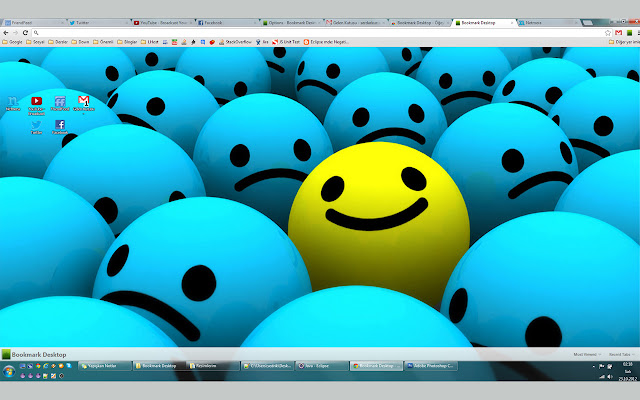Reload the current page
This screenshot has width=640, height=400.
tap(25, 33)
